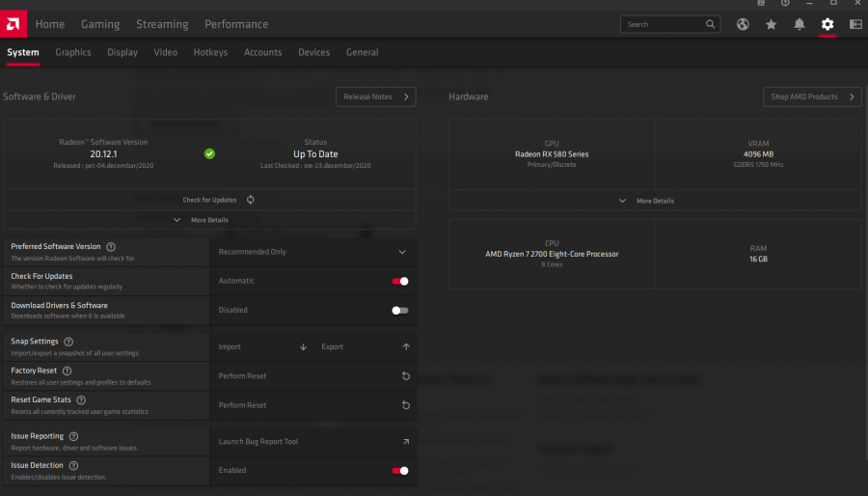Switch to the Devices settings tab
This screenshot has width=868, height=496.
(x=313, y=52)
